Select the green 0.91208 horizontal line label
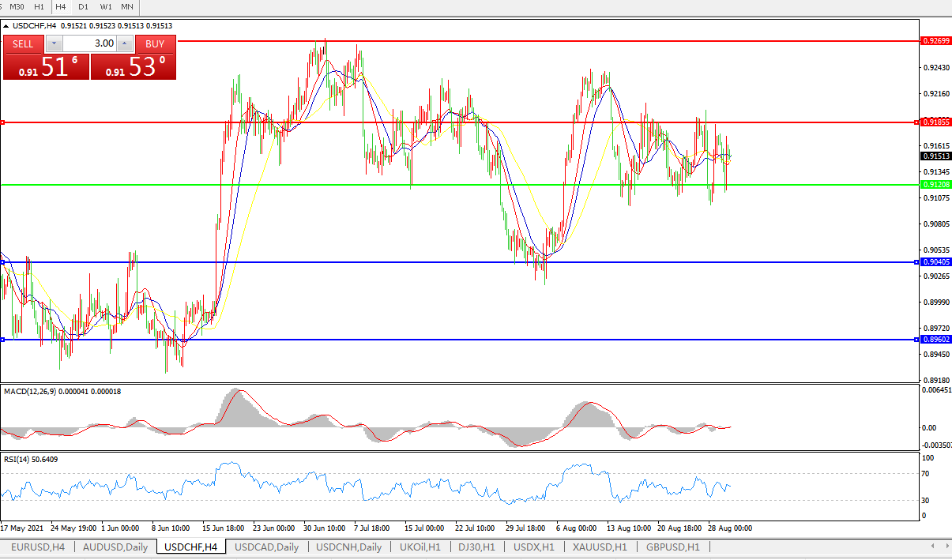 [x=935, y=184]
